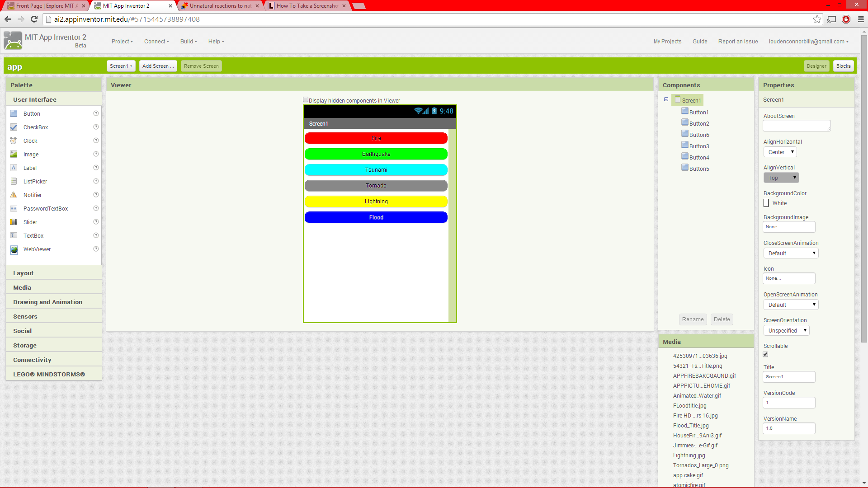Select the Notifier warning icon
The height and width of the screenshot is (488, 868).
click(14, 195)
